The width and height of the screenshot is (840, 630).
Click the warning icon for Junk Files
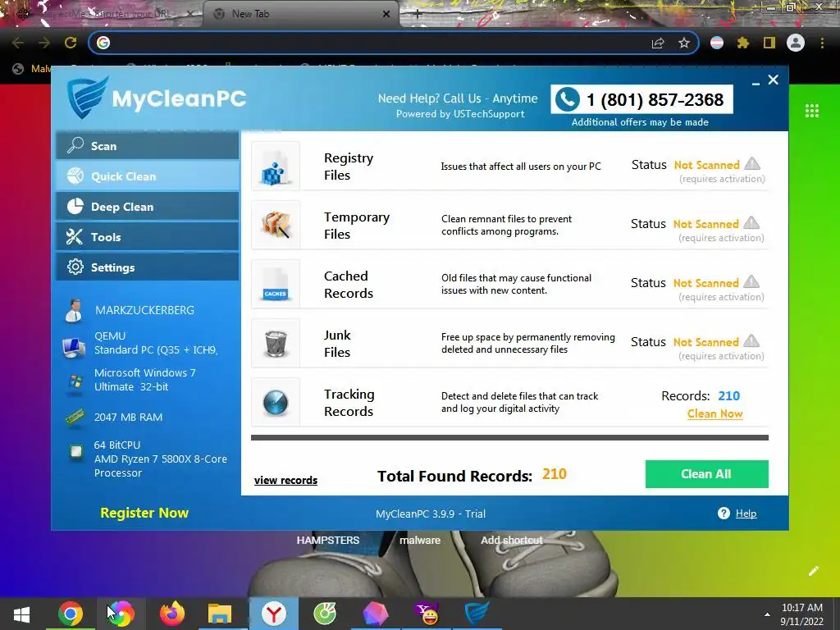(x=751, y=340)
